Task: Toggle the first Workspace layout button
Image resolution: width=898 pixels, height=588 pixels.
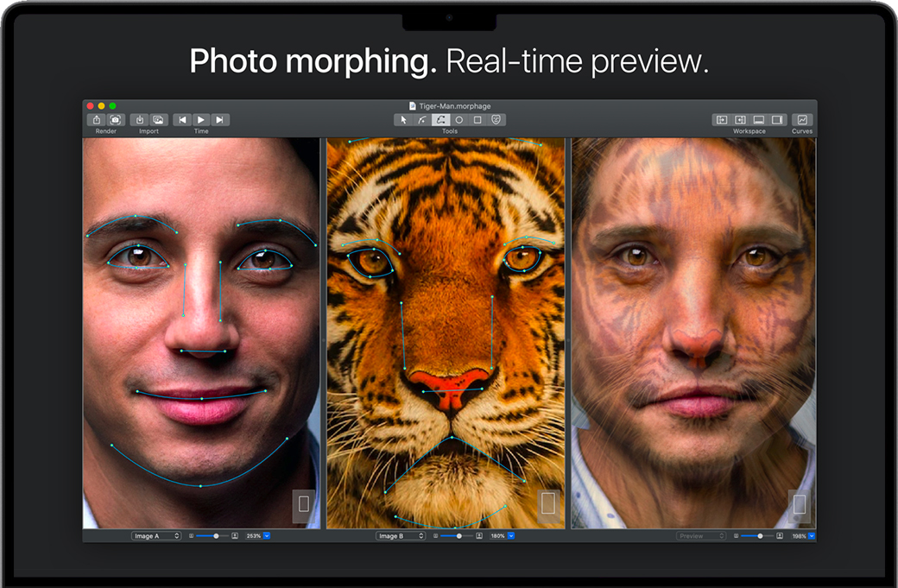Action: [x=721, y=120]
